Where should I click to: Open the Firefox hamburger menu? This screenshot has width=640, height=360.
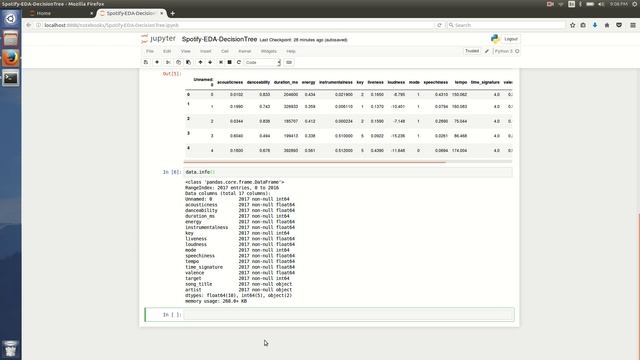click(x=633, y=25)
